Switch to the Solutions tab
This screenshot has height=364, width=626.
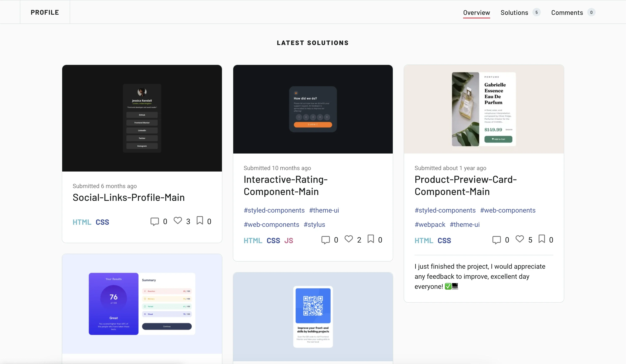(514, 12)
